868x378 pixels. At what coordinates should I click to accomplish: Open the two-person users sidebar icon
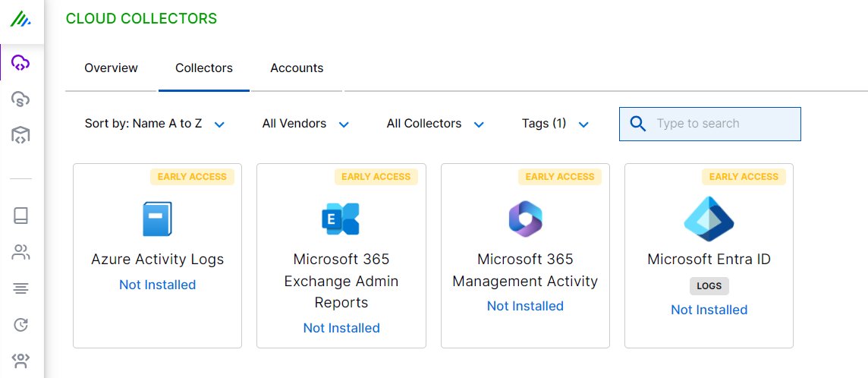point(20,252)
